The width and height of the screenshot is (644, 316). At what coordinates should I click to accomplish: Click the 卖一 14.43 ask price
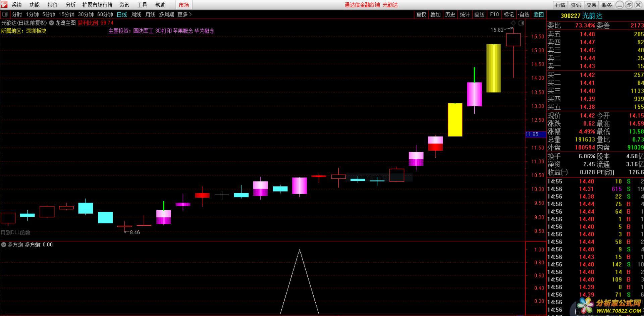[x=587, y=66]
